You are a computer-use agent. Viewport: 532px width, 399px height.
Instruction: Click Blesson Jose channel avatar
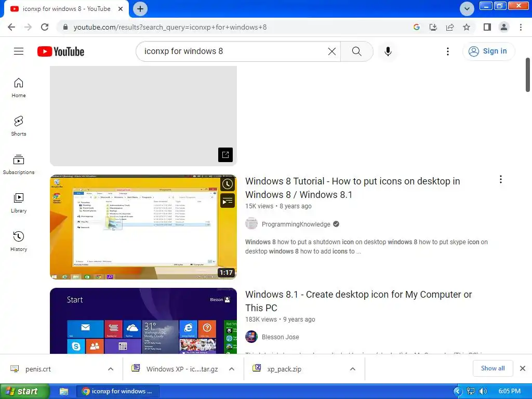pos(251,337)
